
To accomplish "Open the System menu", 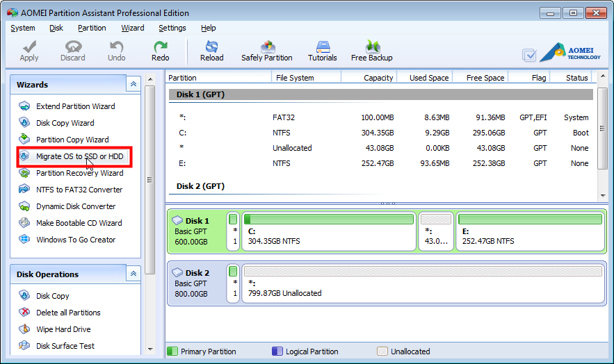I will coord(23,28).
